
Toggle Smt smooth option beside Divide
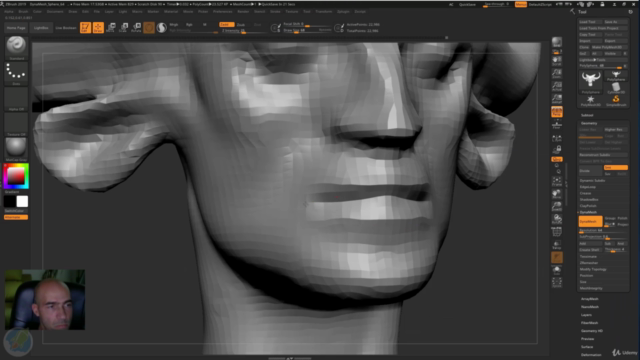tap(616, 167)
